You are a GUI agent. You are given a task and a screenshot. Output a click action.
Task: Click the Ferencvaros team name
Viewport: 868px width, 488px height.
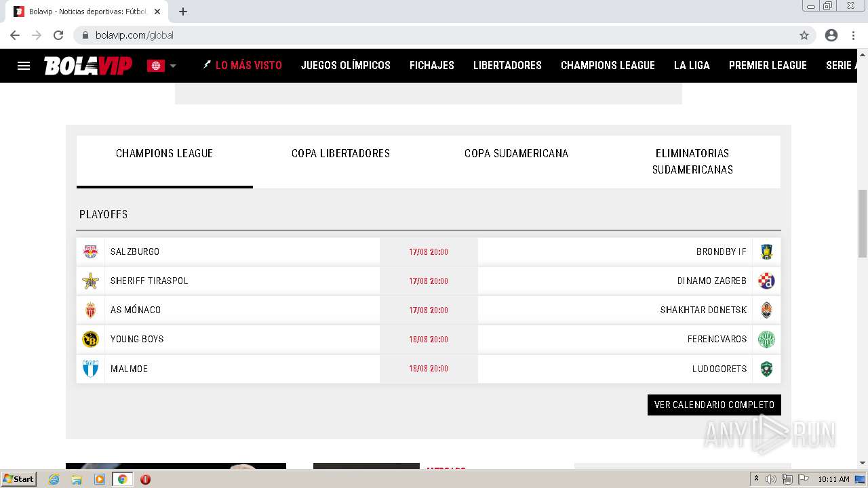[x=717, y=339]
